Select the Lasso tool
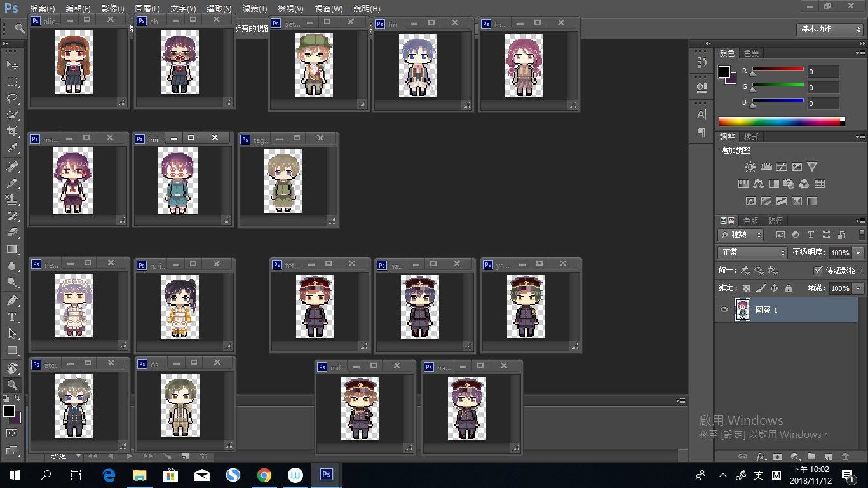This screenshot has height=488, width=868. (x=12, y=98)
